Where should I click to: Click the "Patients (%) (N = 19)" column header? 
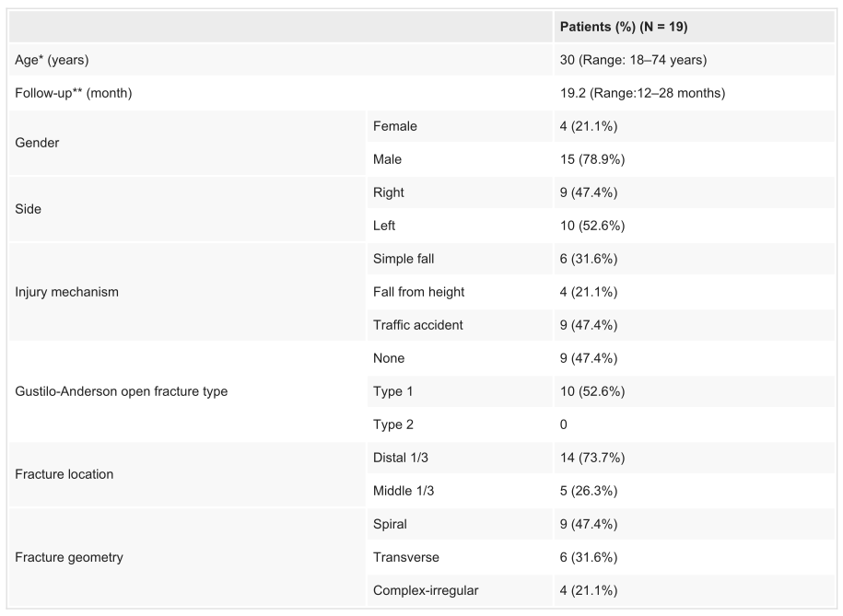click(623, 27)
